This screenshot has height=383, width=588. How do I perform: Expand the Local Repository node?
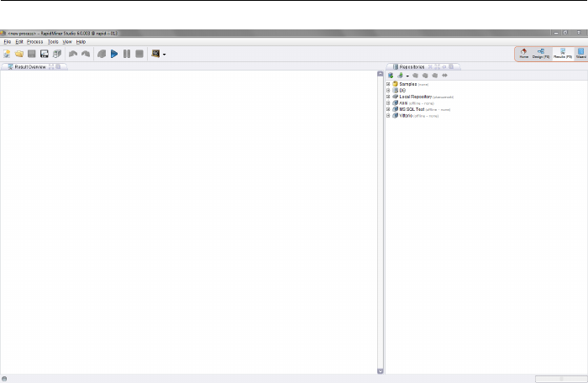point(388,97)
